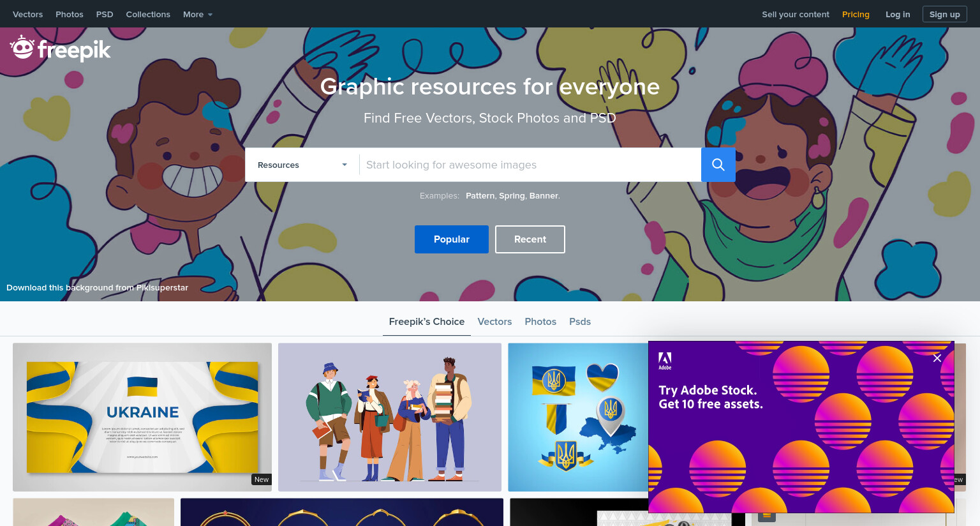Click the Freepik logo
Viewport: 980px width, 526px height.
click(x=61, y=49)
